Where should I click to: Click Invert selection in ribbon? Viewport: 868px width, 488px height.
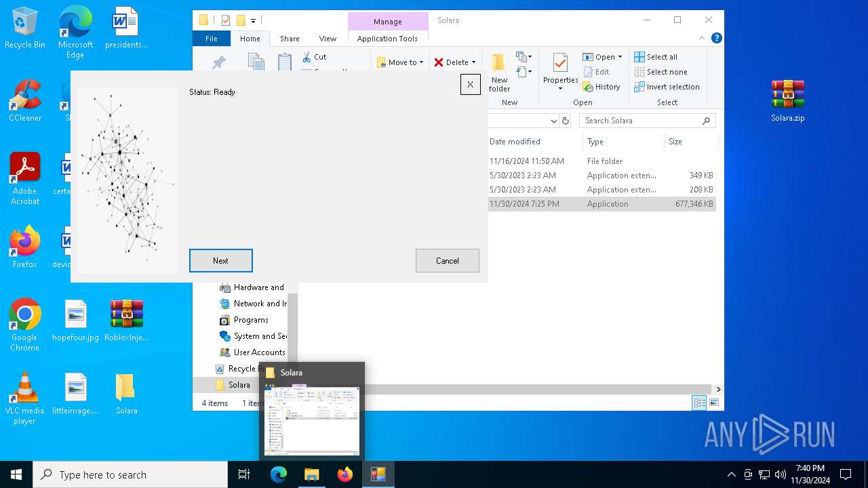coord(667,87)
